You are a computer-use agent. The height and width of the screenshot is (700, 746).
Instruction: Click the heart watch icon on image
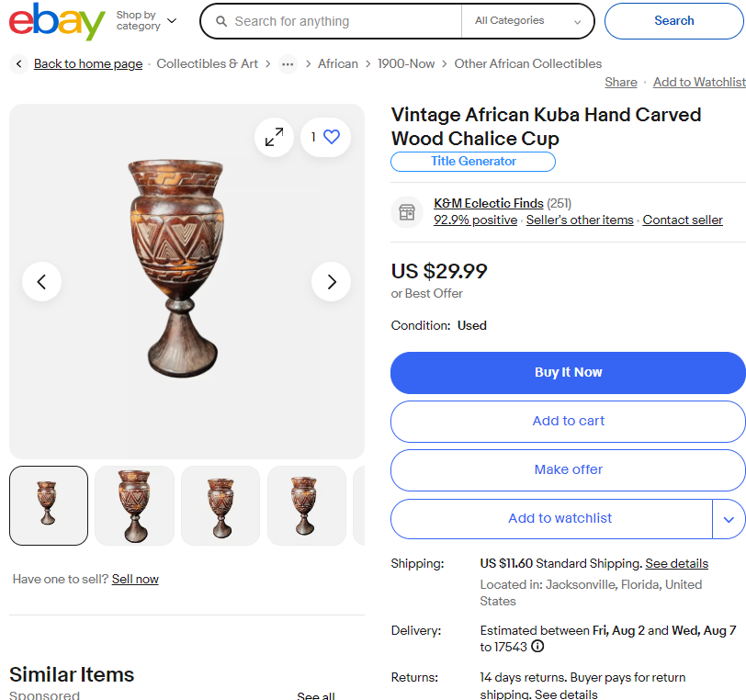(332, 138)
